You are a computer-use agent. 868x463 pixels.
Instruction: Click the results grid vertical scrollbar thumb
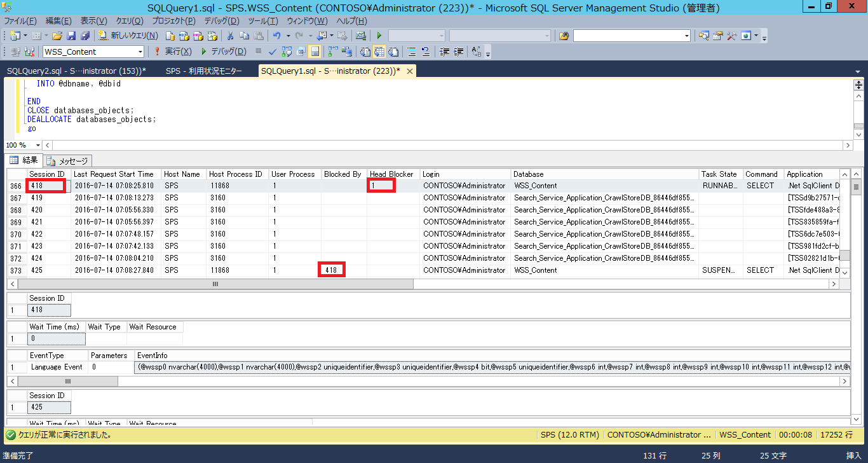click(x=844, y=256)
